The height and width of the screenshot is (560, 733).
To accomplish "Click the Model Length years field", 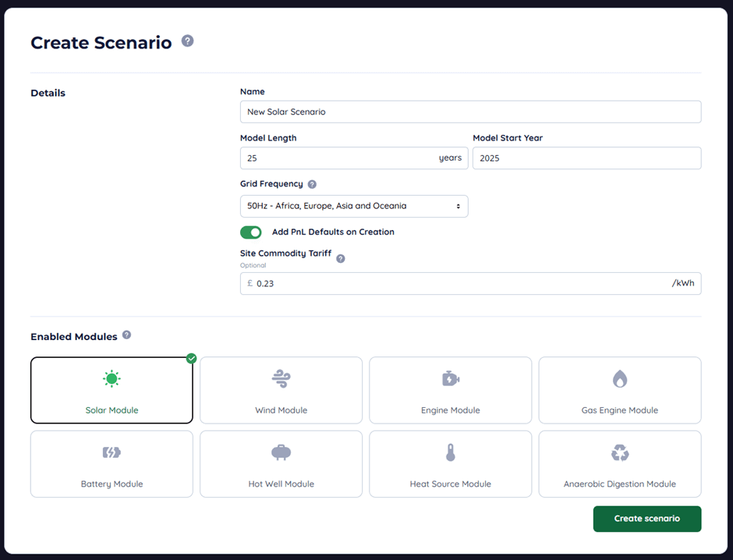I will [x=339, y=158].
